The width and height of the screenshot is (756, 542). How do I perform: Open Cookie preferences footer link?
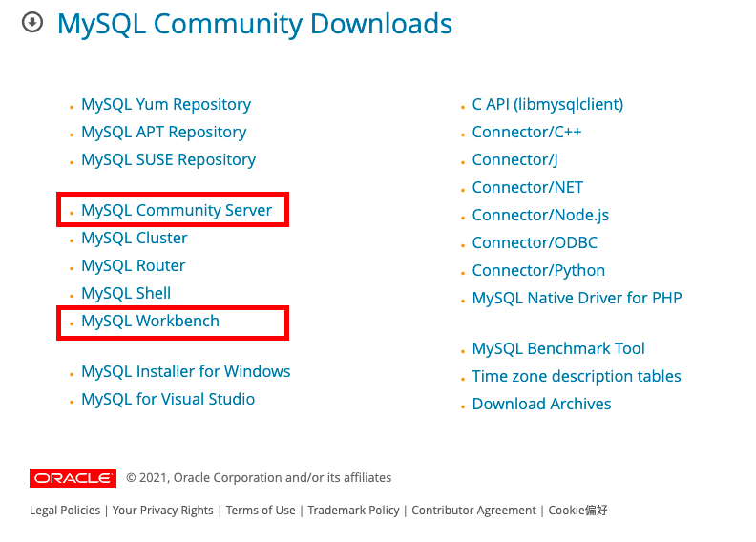point(577,511)
